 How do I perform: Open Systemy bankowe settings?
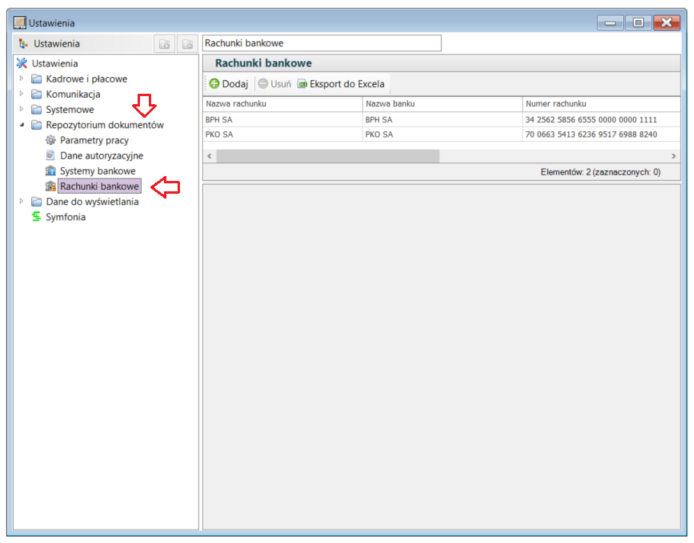[98, 171]
